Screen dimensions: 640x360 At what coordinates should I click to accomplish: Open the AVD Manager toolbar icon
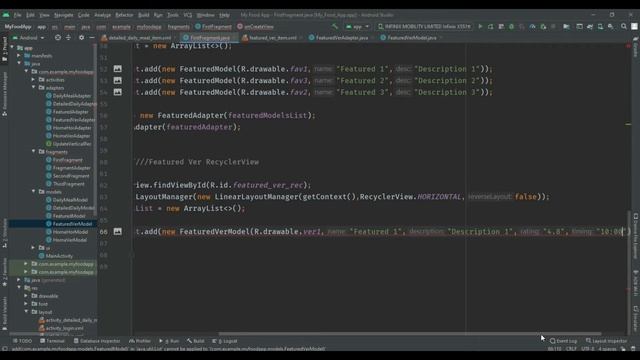tap(600, 27)
